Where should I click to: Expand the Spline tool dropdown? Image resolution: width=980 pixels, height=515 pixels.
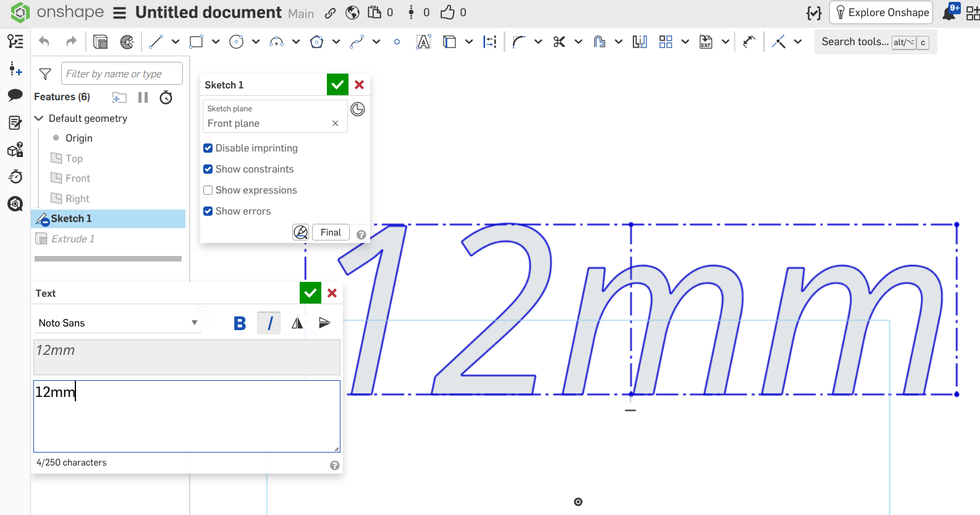[x=376, y=41]
